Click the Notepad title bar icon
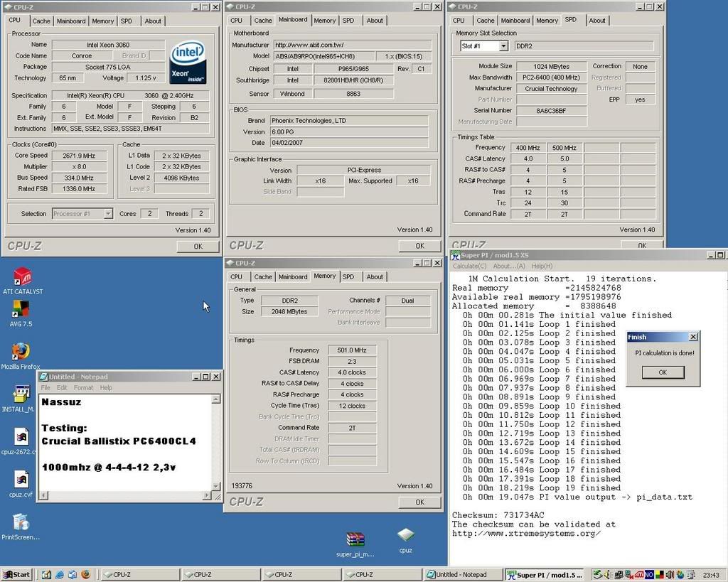The height and width of the screenshot is (582, 728). click(x=43, y=377)
